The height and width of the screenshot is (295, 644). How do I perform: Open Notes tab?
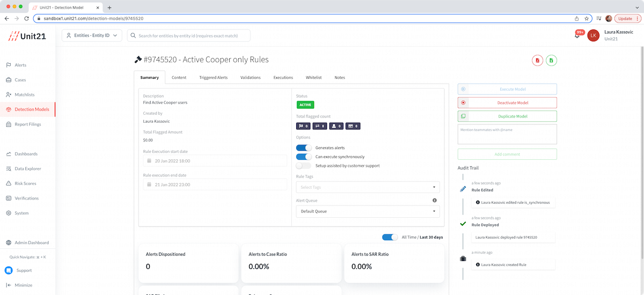340,78
